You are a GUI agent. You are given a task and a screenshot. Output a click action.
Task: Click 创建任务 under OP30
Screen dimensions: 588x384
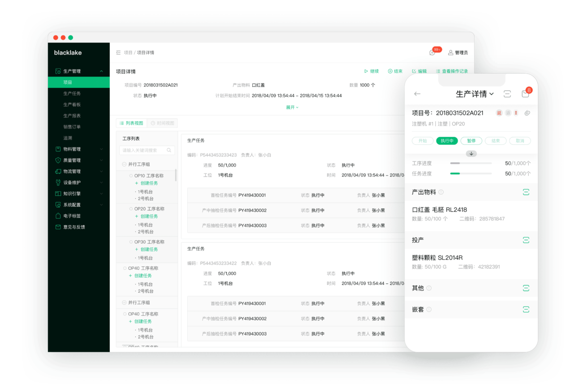point(146,249)
